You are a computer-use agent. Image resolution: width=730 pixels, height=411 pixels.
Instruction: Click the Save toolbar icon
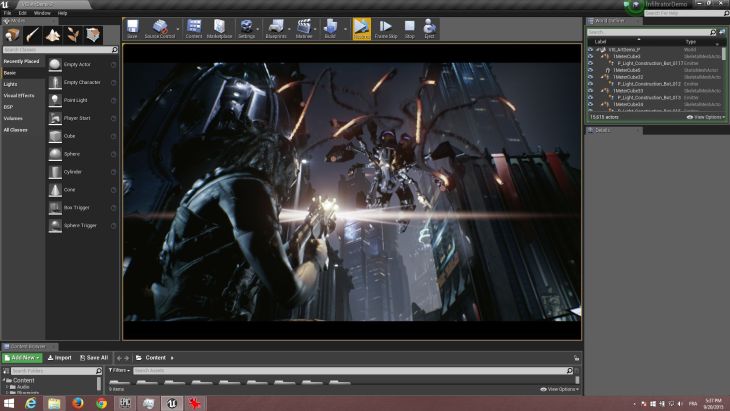(132, 27)
